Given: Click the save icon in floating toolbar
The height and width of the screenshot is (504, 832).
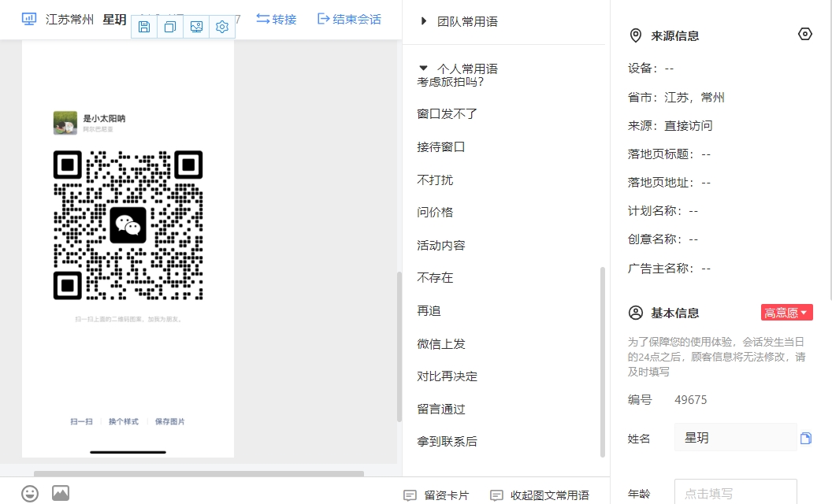Looking at the screenshot, I should (x=144, y=27).
